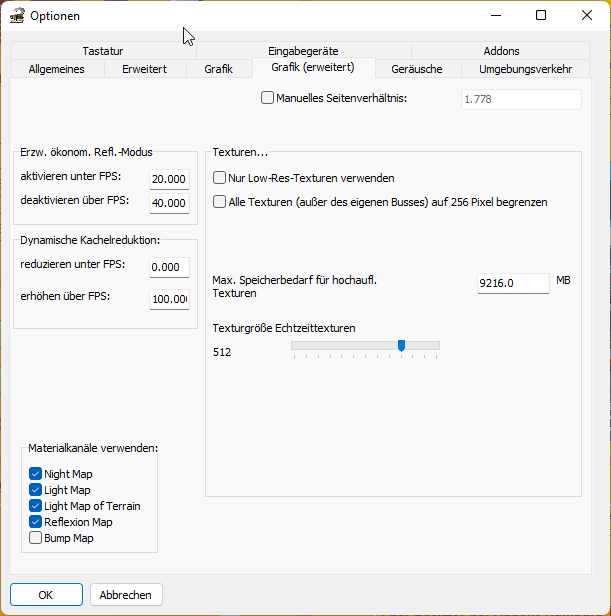Select the Allgemeines tab
This screenshot has height=616, width=611.
point(57,69)
